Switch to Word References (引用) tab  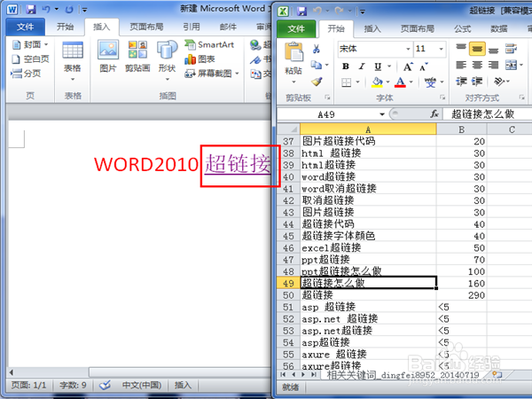pos(192,27)
